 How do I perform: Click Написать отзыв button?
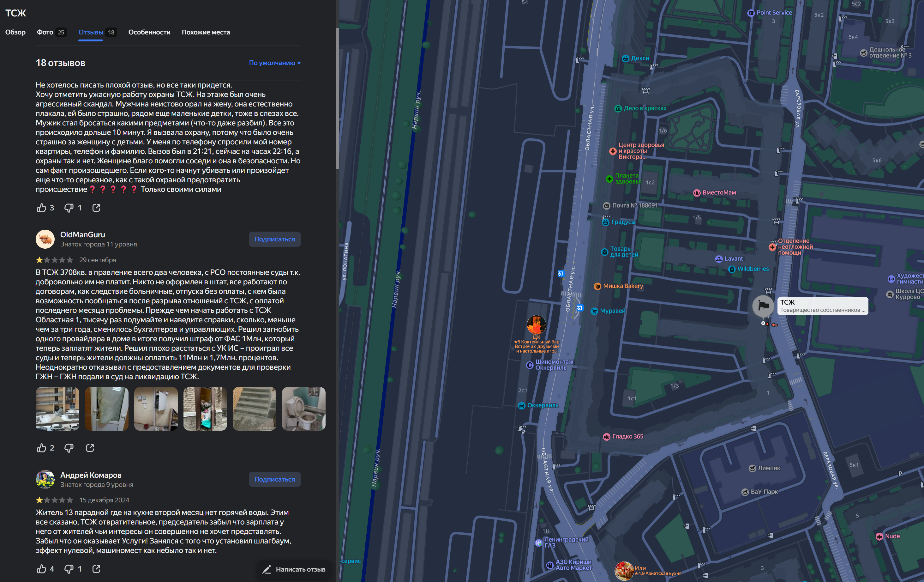pyautogui.click(x=294, y=569)
